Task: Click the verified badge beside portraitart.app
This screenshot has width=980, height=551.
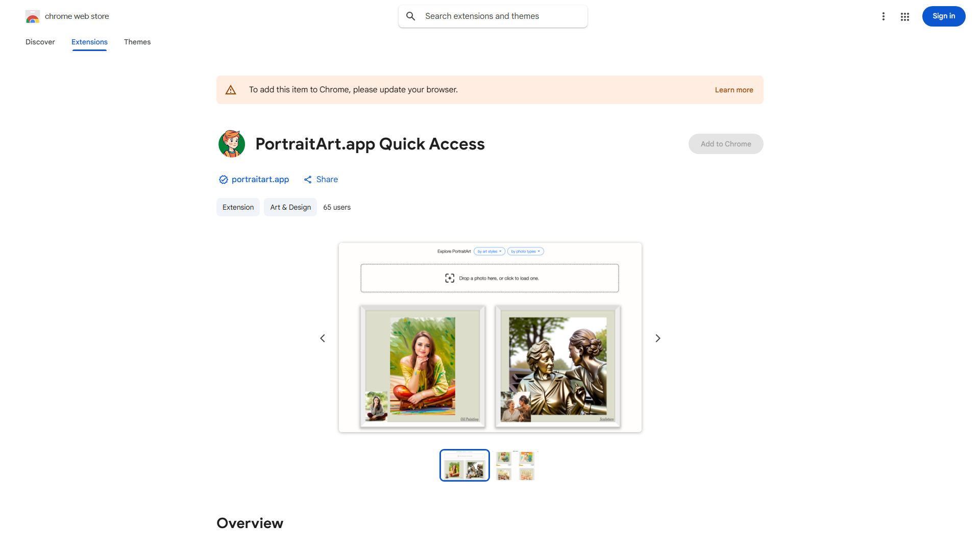Action: click(x=224, y=180)
